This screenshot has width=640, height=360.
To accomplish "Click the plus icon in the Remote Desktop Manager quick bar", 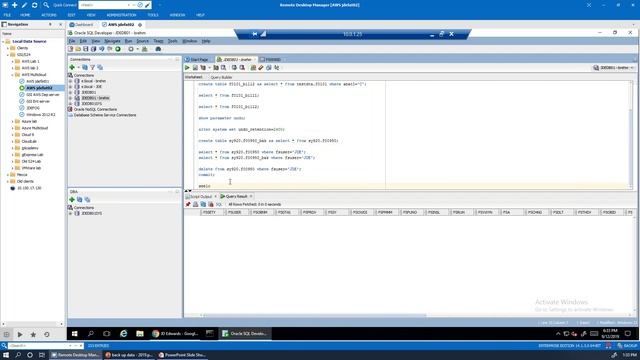I will (x=15, y=5).
